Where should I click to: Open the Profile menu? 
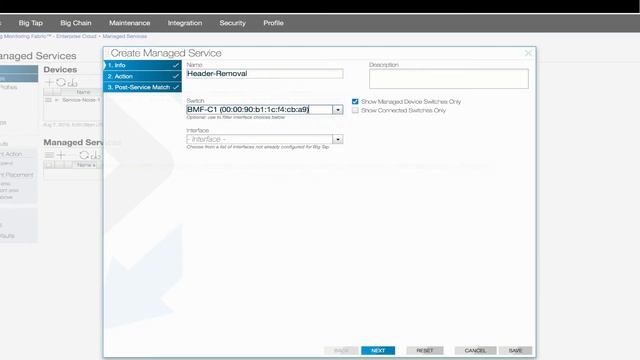pyautogui.click(x=273, y=23)
